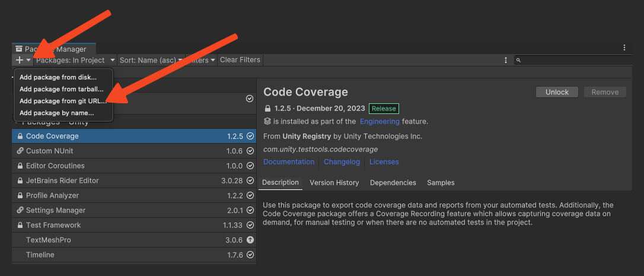Click the lock icon beside Test Framework

click(x=20, y=225)
